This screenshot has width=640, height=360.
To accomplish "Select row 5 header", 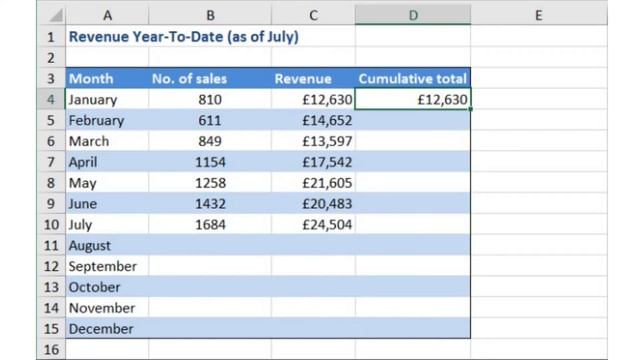I will tap(51, 120).
